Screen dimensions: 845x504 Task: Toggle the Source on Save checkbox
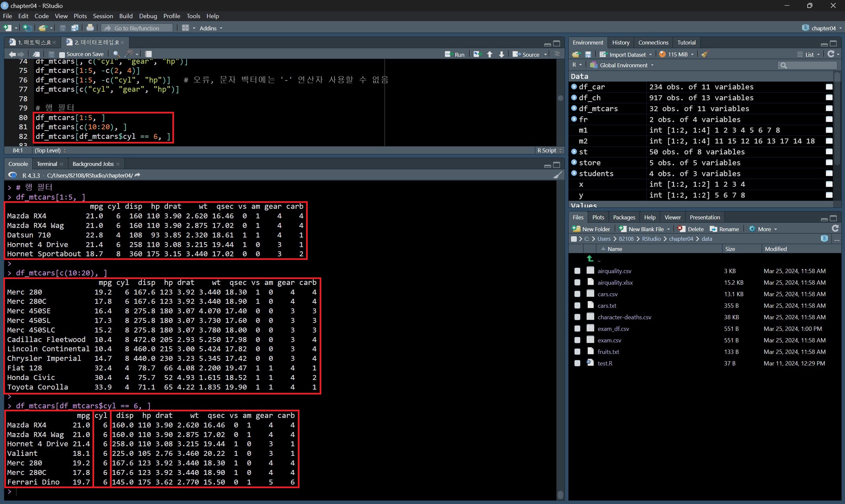click(62, 54)
